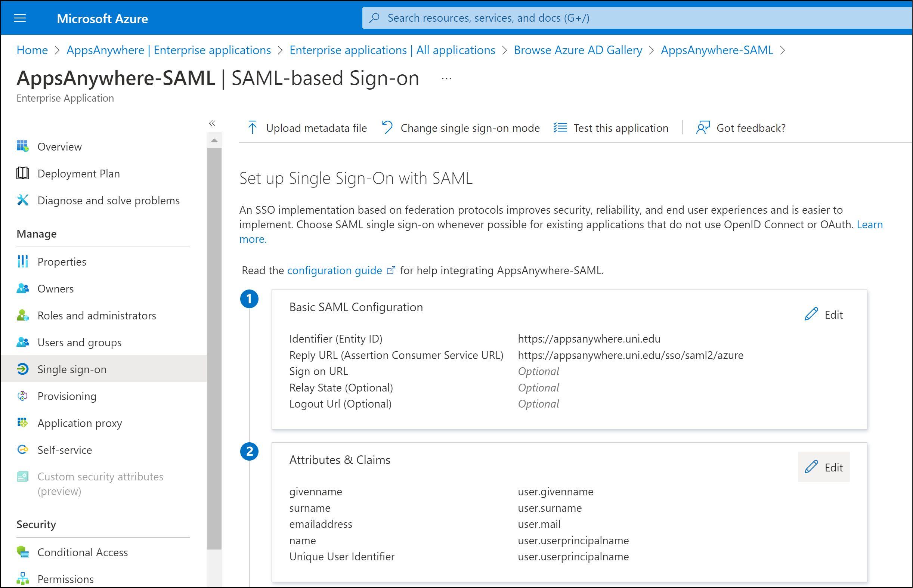
Task: Edit Attributes & Claims
Action: coord(824,467)
